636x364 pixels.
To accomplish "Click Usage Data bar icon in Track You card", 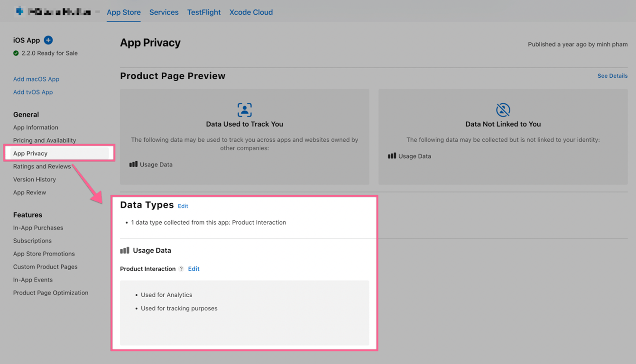I will tap(133, 164).
